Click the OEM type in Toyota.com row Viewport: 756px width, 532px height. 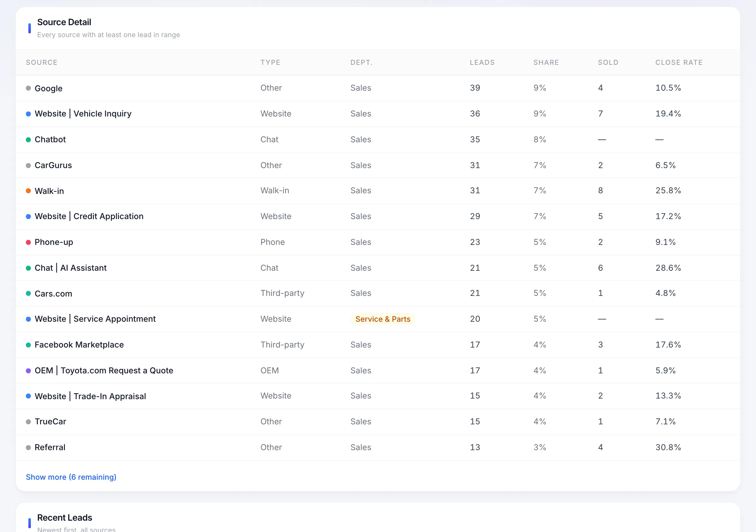(269, 371)
